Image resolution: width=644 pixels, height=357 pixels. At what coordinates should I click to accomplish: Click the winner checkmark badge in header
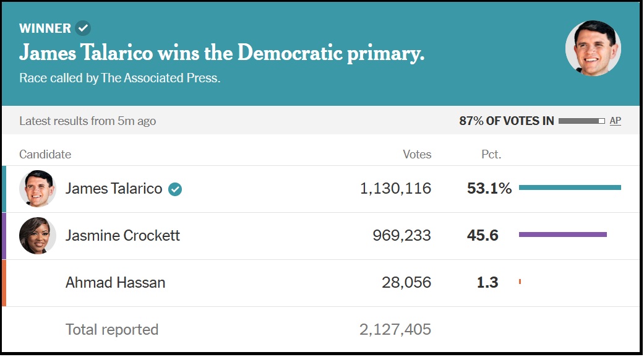(x=83, y=28)
